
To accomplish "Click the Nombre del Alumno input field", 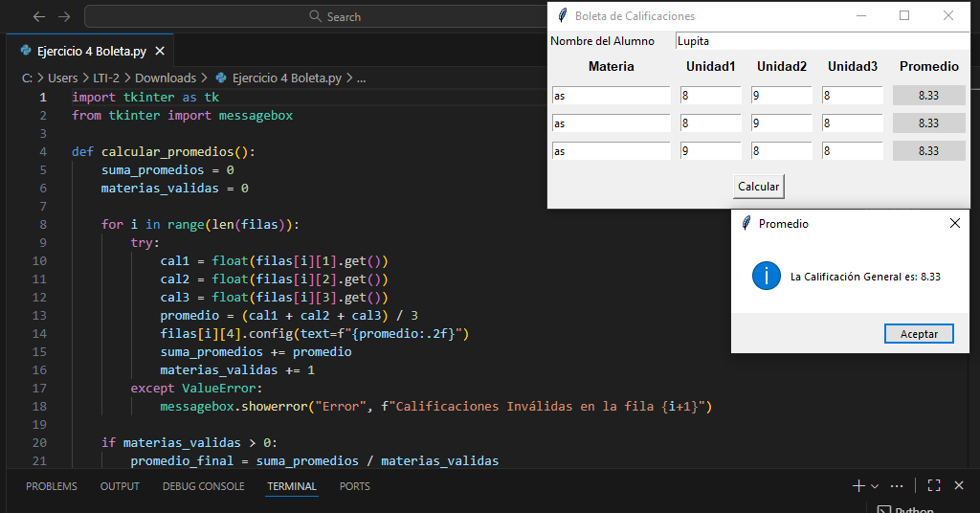I will tap(821, 41).
